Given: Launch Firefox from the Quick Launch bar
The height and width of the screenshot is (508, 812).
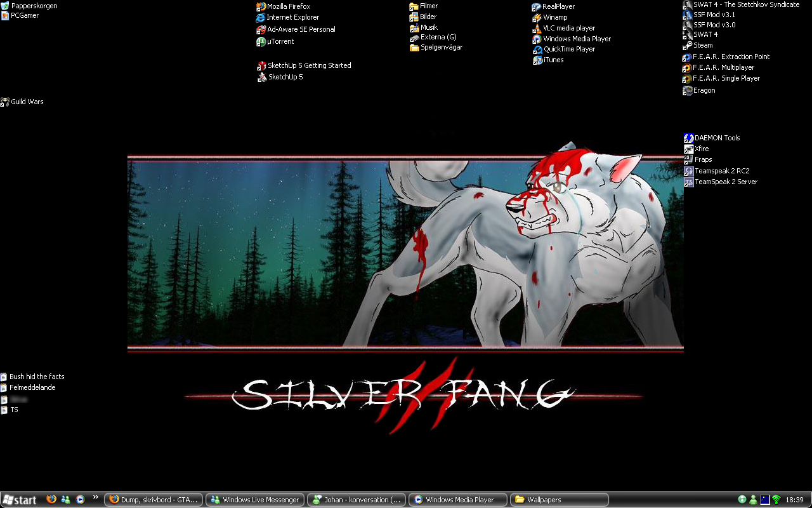Looking at the screenshot, I should pos(51,499).
